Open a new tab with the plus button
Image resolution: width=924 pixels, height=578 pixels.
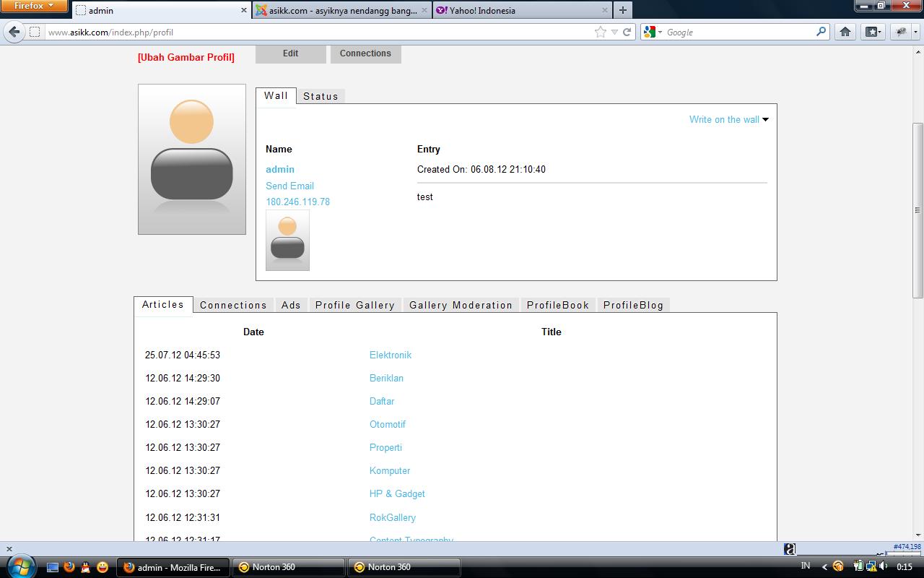622,10
